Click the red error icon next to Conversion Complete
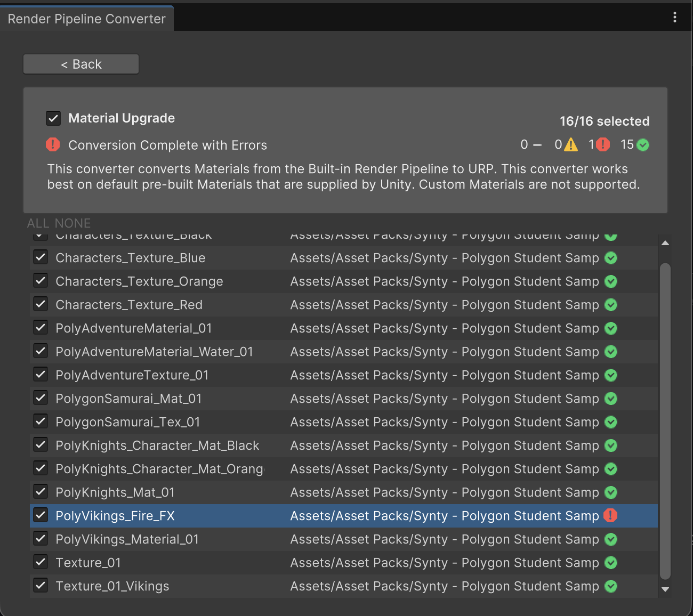This screenshot has width=693, height=616. point(53,144)
